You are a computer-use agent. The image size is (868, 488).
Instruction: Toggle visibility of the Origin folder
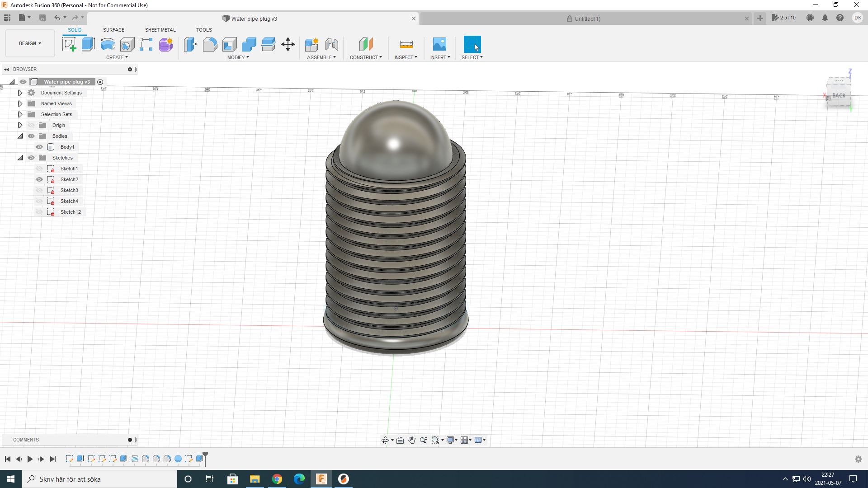31,125
